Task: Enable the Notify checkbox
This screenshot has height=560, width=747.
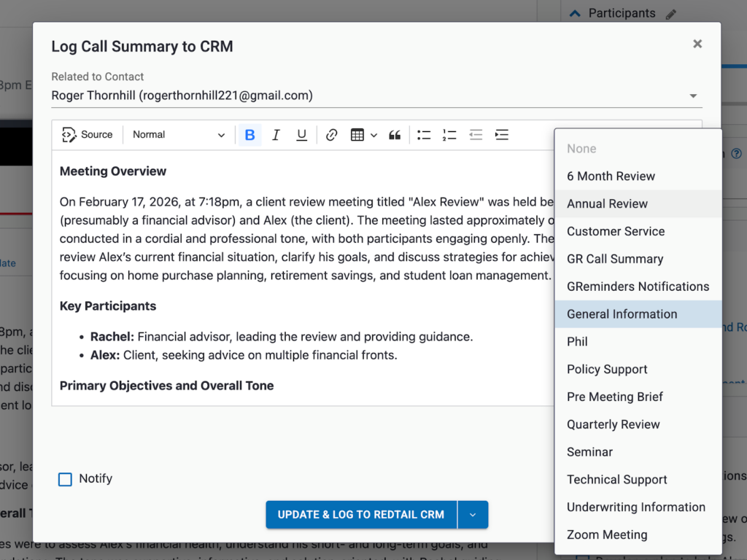Action: 66,479
